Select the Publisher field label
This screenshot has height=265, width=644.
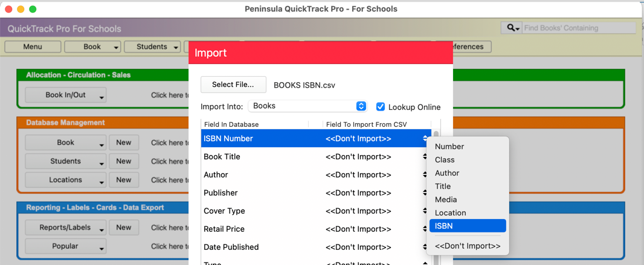221,193
